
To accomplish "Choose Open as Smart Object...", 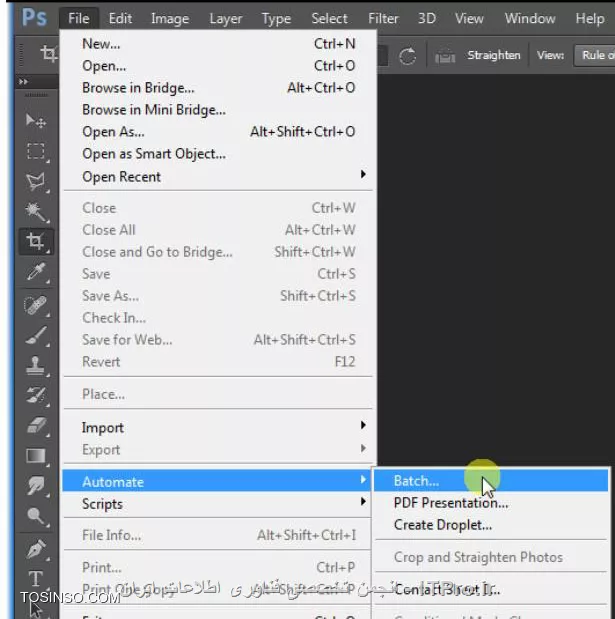I will 217,154.
